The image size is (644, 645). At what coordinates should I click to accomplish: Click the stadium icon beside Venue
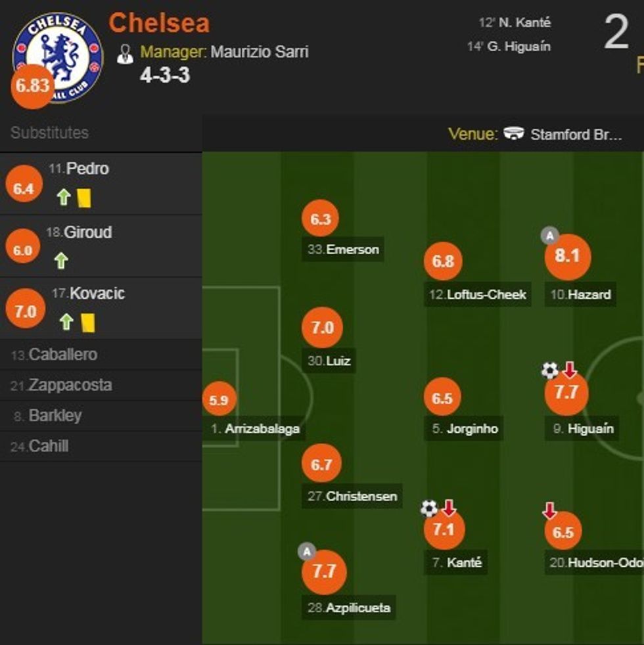[514, 134]
